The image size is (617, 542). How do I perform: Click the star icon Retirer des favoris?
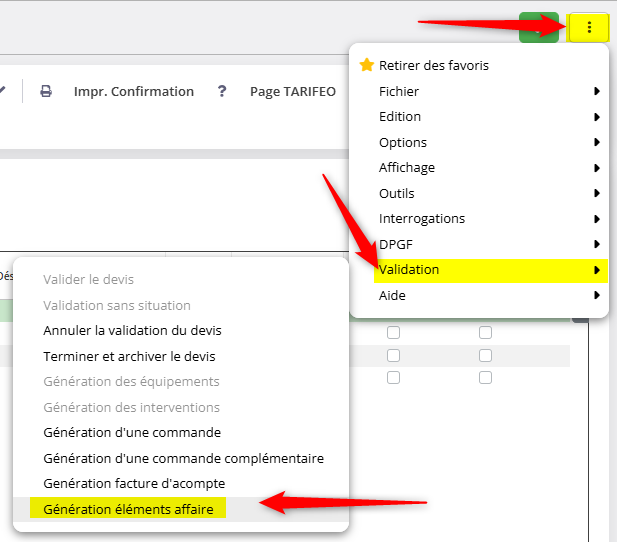pos(366,65)
